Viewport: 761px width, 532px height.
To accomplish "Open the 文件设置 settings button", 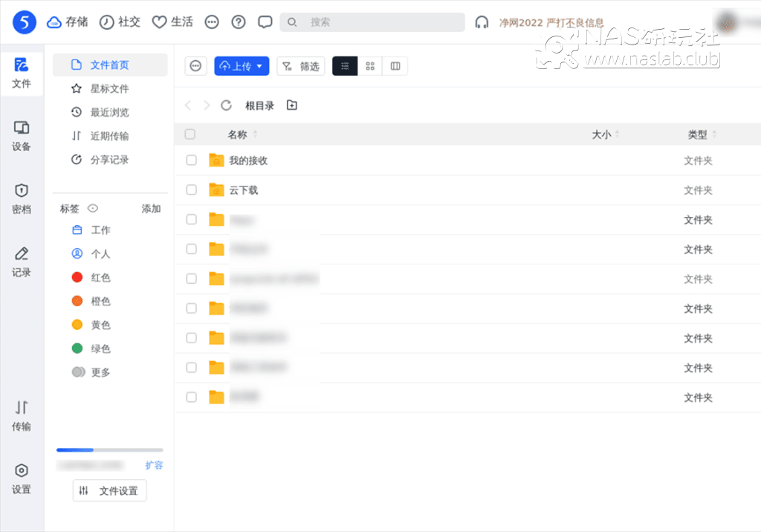I will (x=109, y=490).
